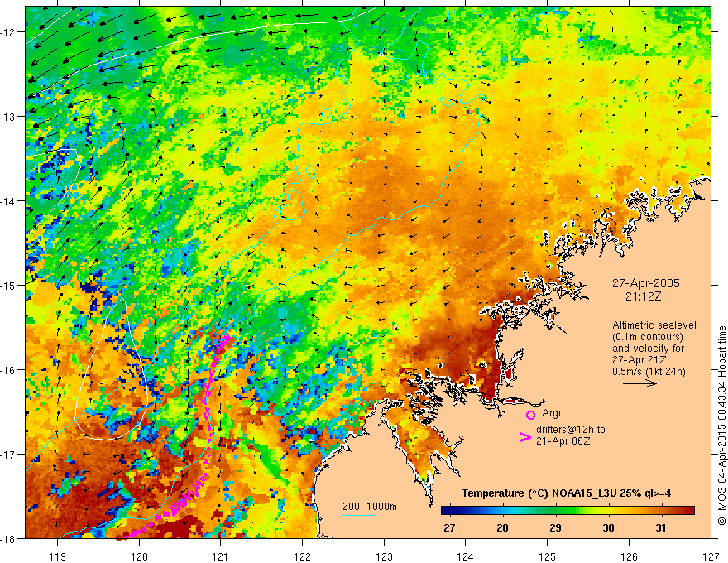Click the vertical IMOS copyright timestamp text
The height and width of the screenshot is (563, 728).
(x=721, y=426)
